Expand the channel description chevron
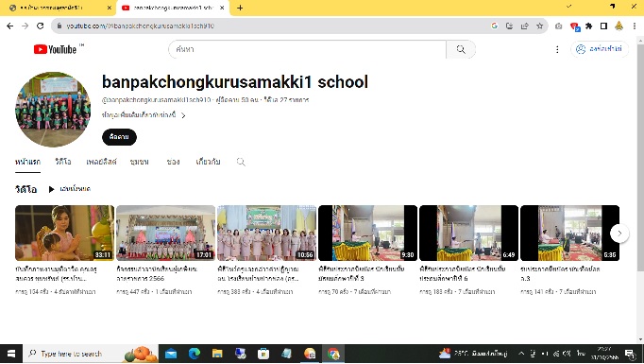Screen dimensions: 644x364 pos(183,115)
